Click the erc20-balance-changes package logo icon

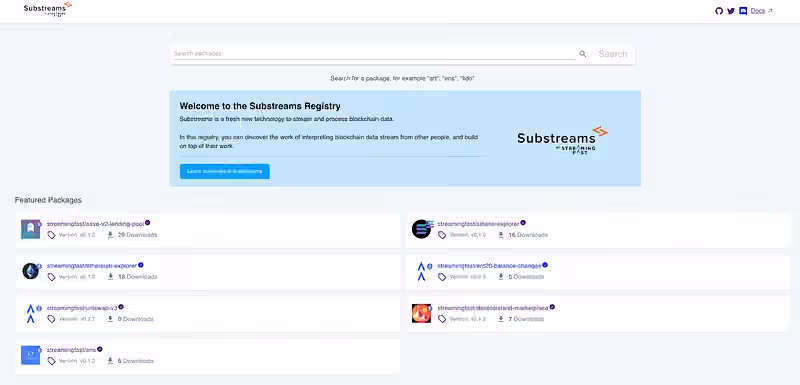click(x=421, y=271)
